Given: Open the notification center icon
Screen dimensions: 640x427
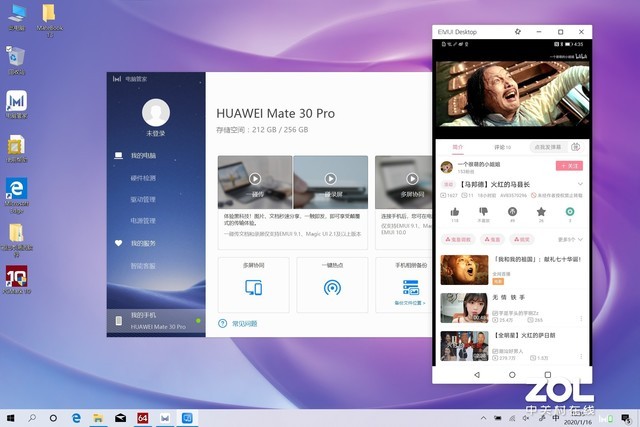Looking at the screenshot, I should pos(625,418).
